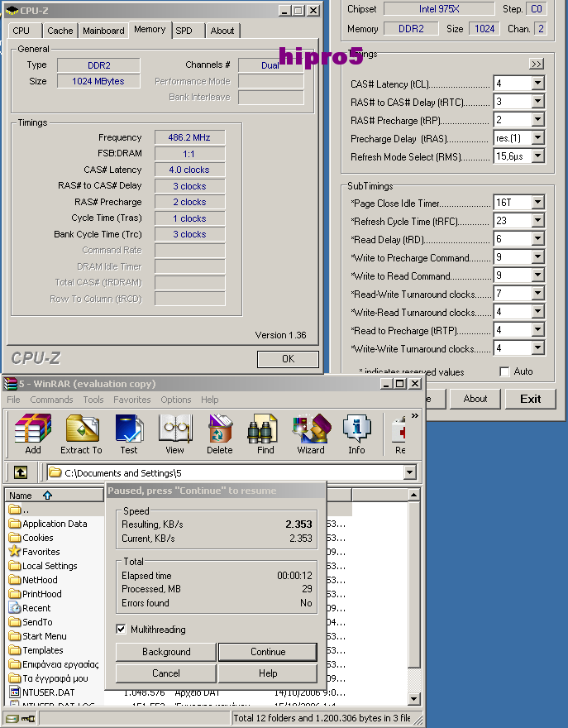
Task: Click OK in the CPU-Z window
Action: [x=289, y=359]
